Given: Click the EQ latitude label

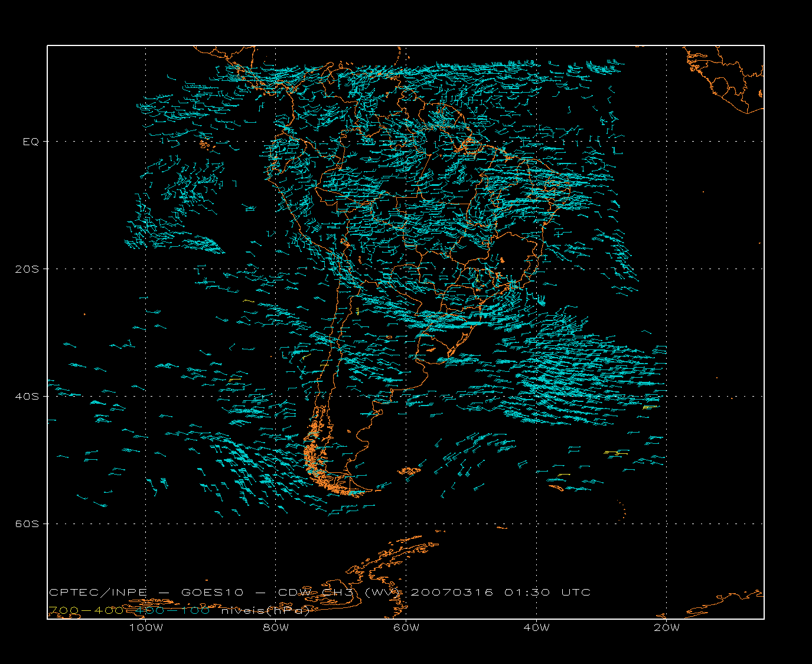Looking at the screenshot, I should (31, 142).
